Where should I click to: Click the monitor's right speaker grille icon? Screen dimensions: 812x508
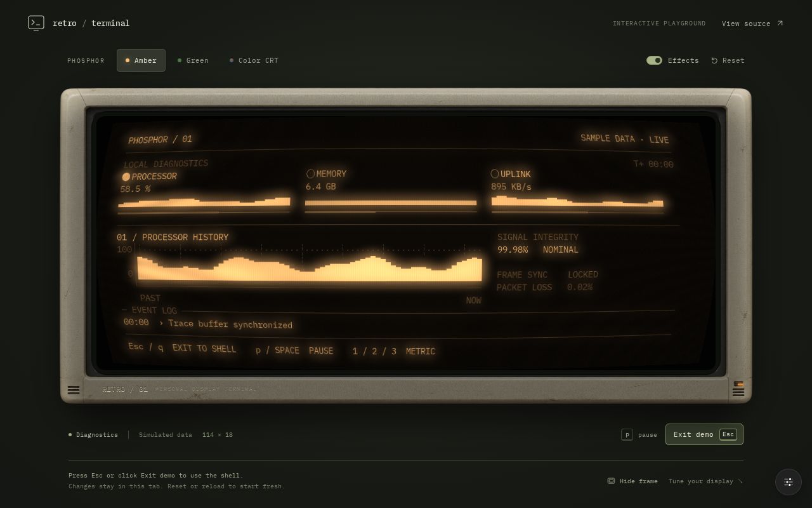[x=738, y=392]
